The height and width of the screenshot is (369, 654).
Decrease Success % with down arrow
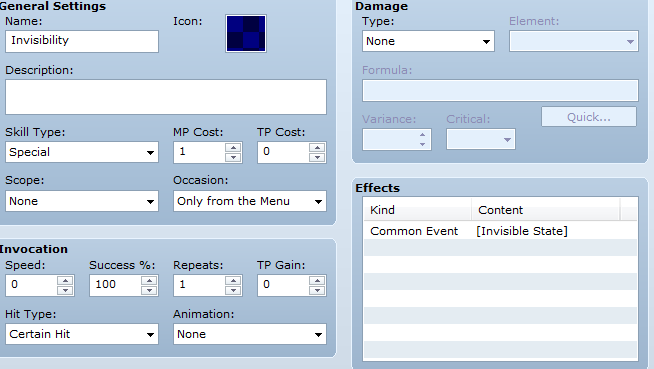pyautogui.click(x=149, y=290)
